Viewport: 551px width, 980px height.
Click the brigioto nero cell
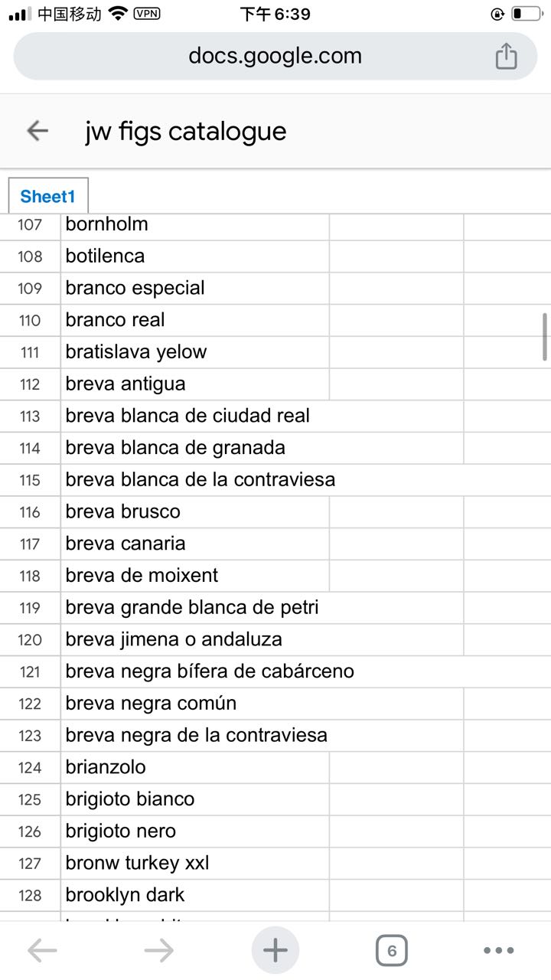tap(195, 831)
